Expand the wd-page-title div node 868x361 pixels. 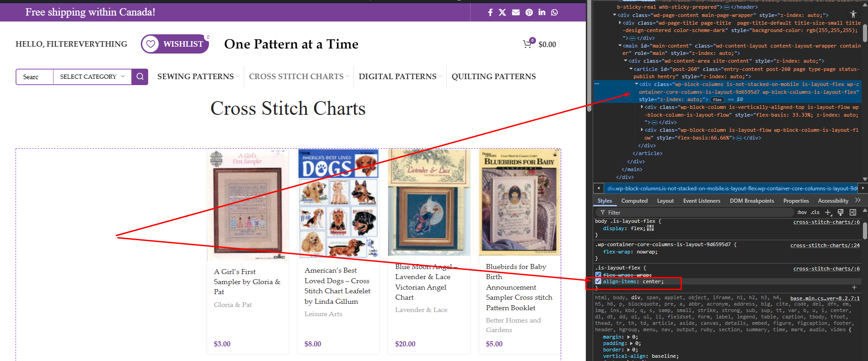point(620,23)
